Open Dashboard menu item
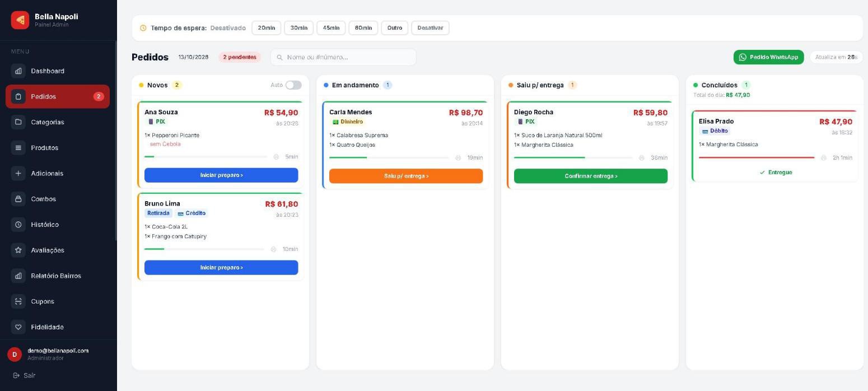 click(58, 71)
